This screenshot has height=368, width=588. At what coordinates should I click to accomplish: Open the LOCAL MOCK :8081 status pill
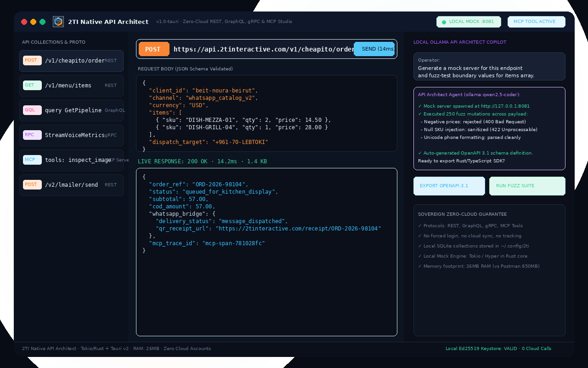(469, 22)
